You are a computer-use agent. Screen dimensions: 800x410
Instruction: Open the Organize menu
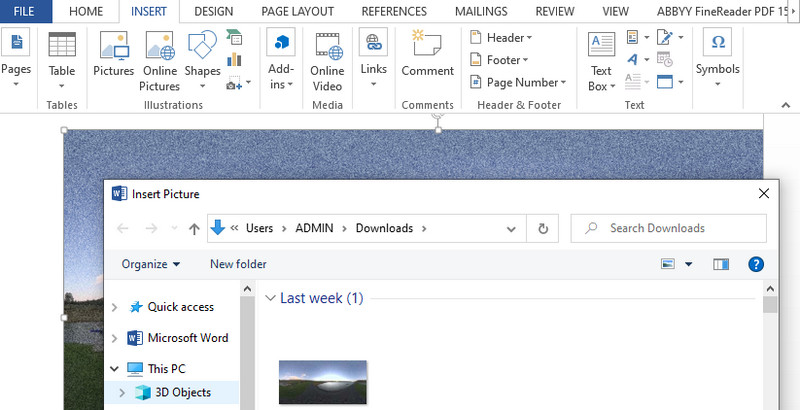[x=151, y=264]
